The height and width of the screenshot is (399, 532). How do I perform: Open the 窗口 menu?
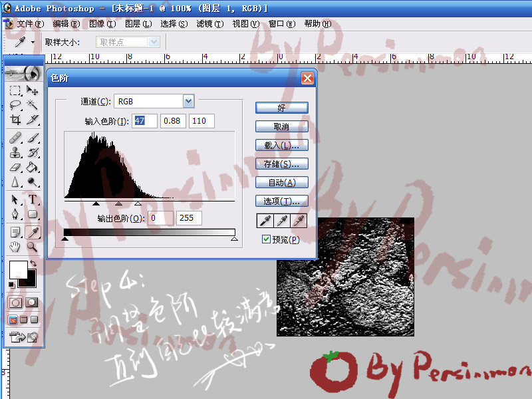282,24
